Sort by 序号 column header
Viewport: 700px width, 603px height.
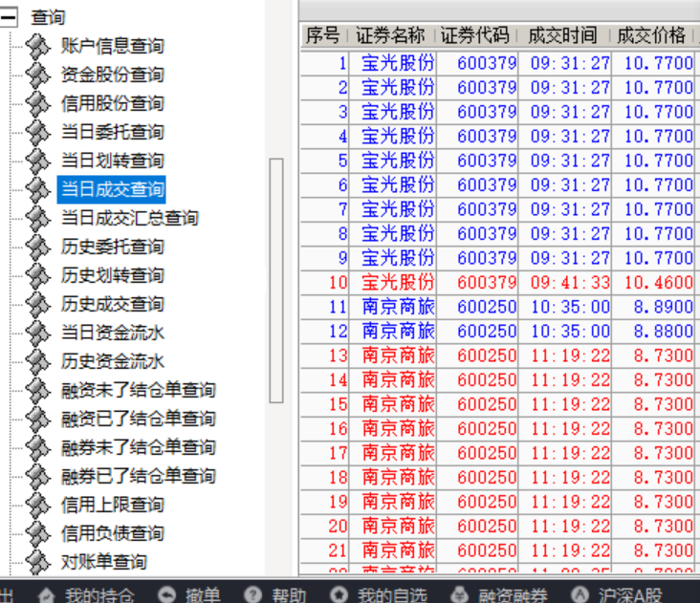[323, 35]
